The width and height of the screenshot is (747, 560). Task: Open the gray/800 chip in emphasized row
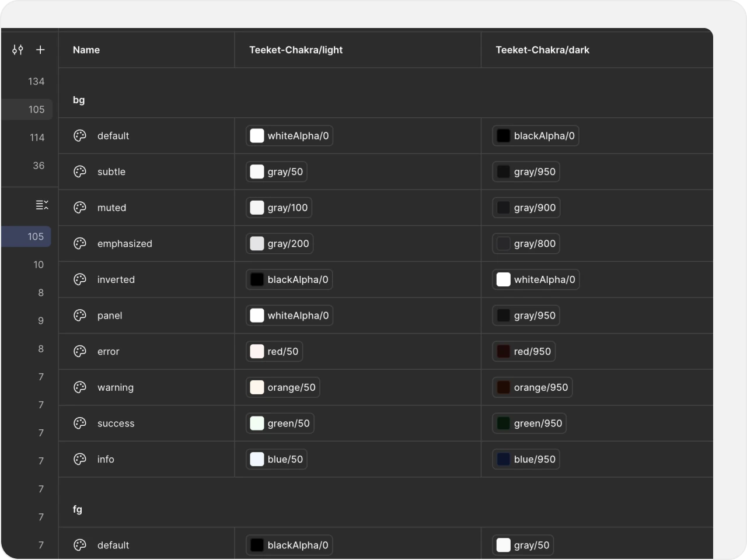pyautogui.click(x=526, y=244)
